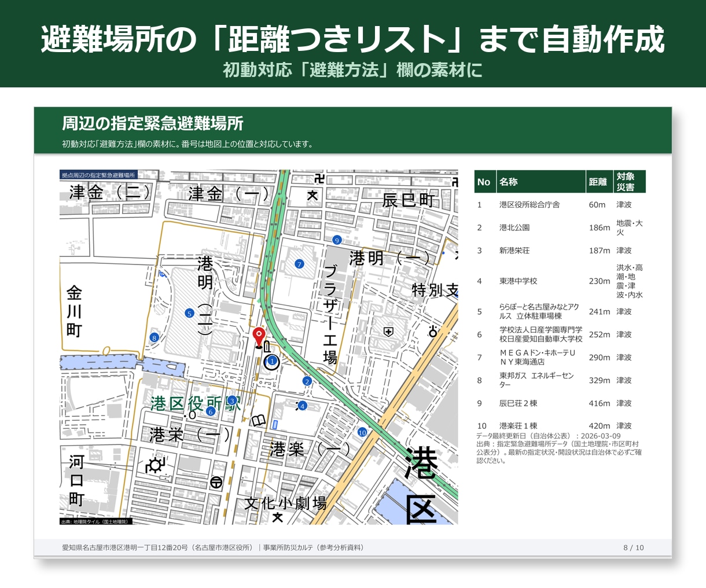
Task: Click the No table column header
Action: [x=484, y=182]
